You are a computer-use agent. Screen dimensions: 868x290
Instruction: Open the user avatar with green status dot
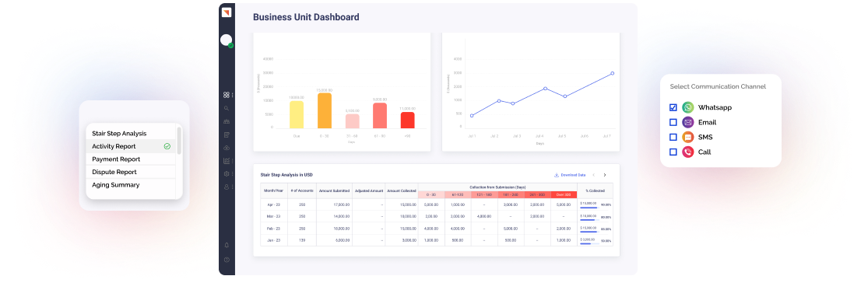(x=227, y=40)
